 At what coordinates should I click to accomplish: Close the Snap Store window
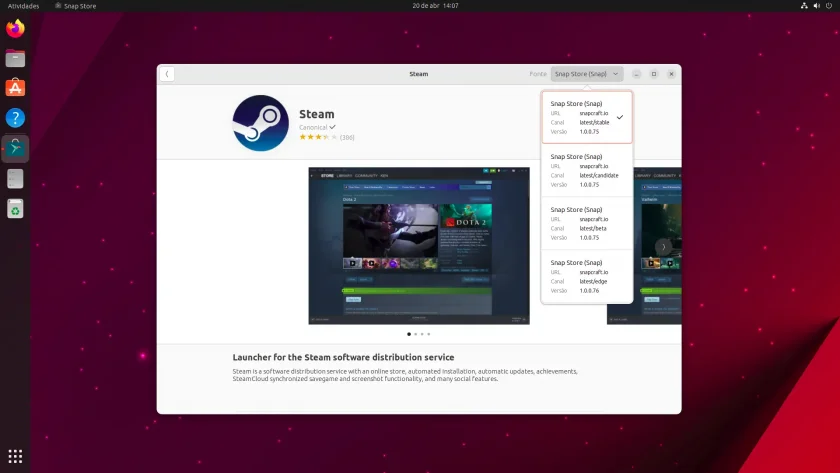pos(671,74)
